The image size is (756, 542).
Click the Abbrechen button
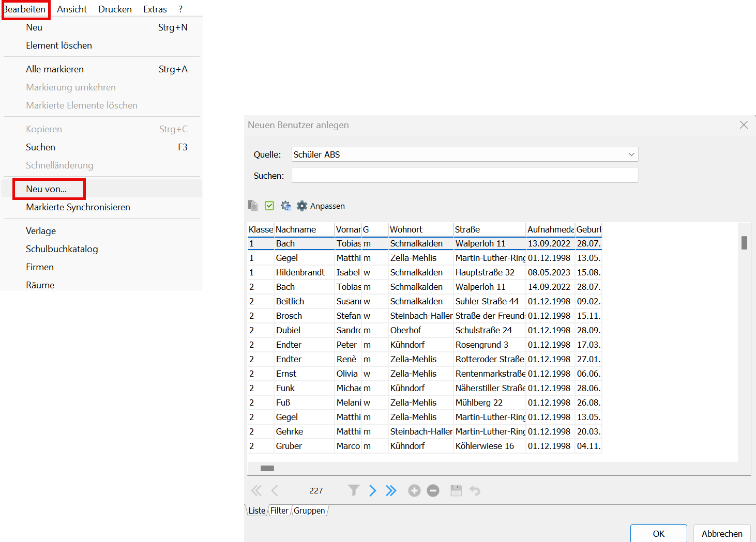pos(722,534)
